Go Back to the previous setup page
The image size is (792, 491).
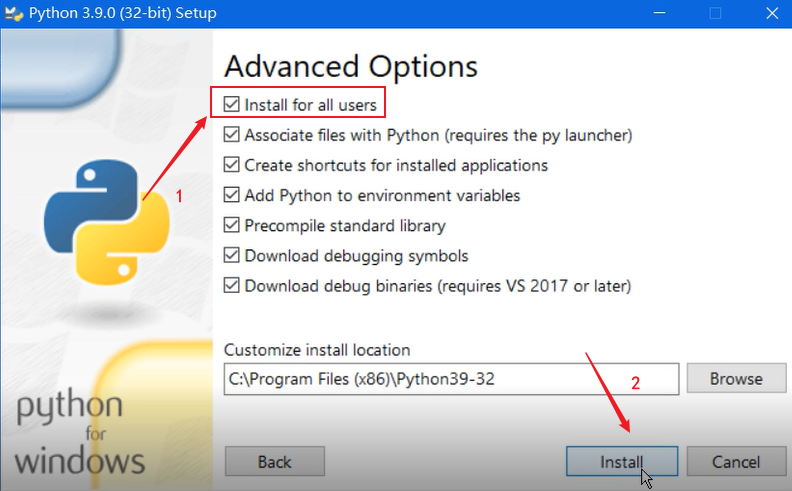[275, 461]
